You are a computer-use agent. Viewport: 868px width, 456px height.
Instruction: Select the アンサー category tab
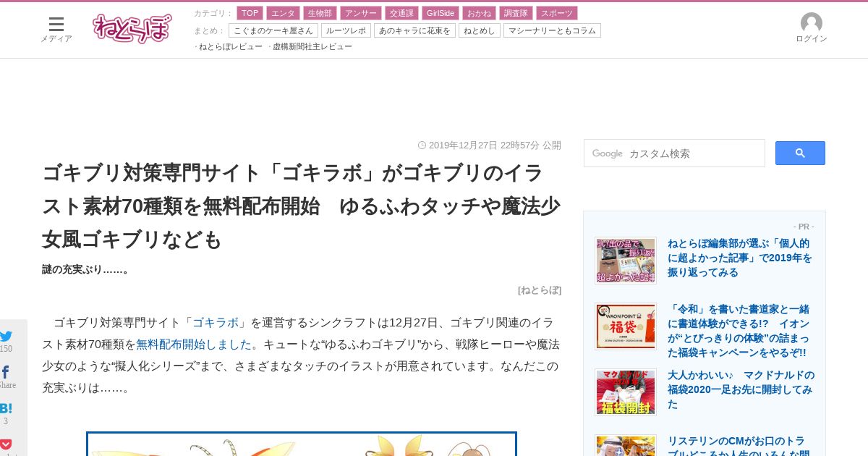coord(360,13)
